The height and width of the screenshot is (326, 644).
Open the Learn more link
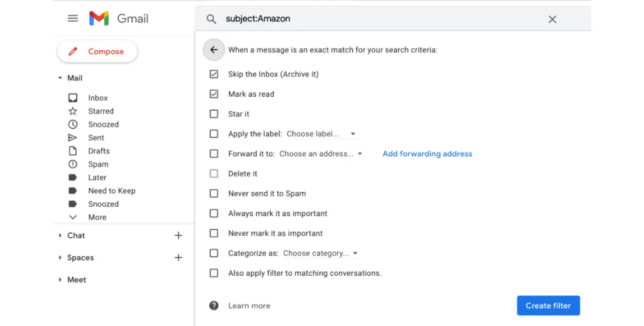coord(249,305)
